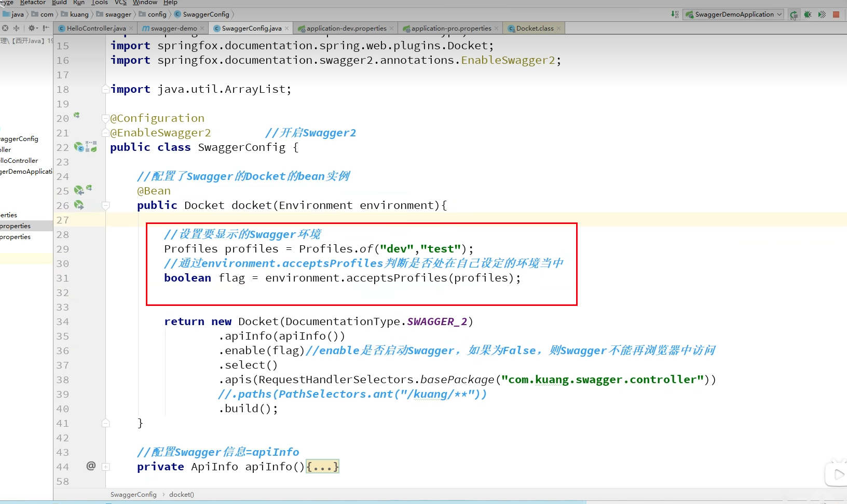Open the Help menu

(x=170, y=3)
